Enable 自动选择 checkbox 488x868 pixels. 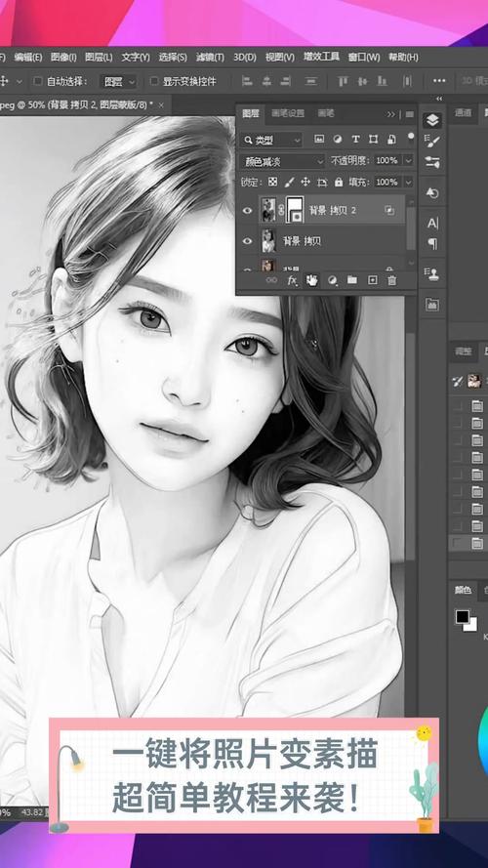pyautogui.click(x=38, y=81)
